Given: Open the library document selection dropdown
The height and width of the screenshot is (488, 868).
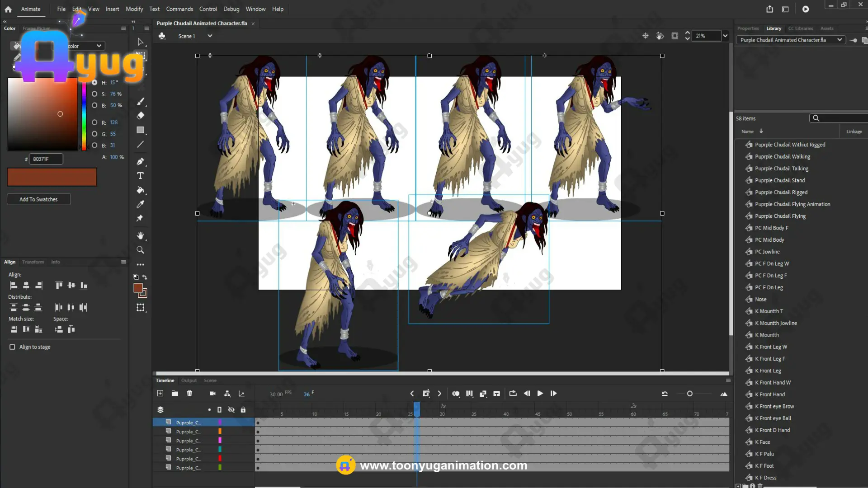Looking at the screenshot, I should 840,40.
